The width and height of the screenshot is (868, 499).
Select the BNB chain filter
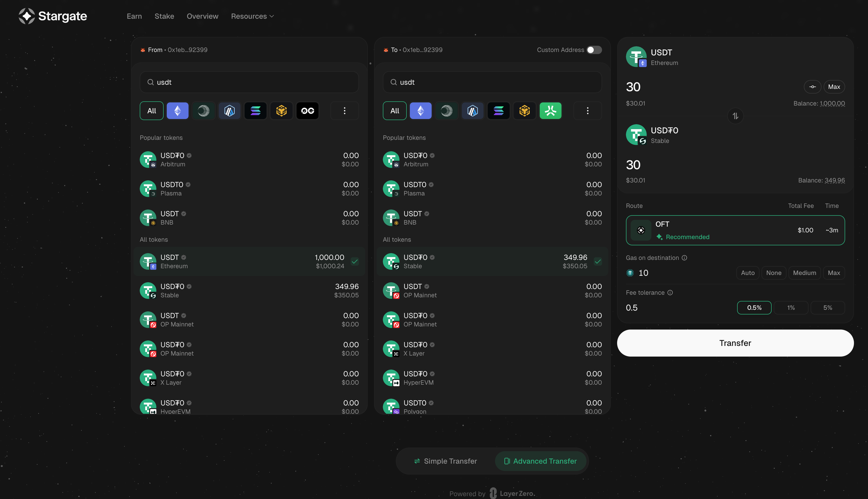click(282, 110)
